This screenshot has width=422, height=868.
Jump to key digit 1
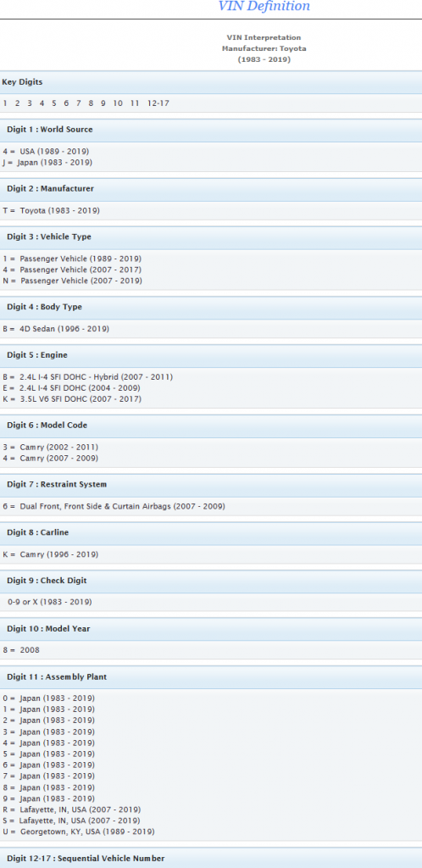pyautogui.click(x=5, y=103)
